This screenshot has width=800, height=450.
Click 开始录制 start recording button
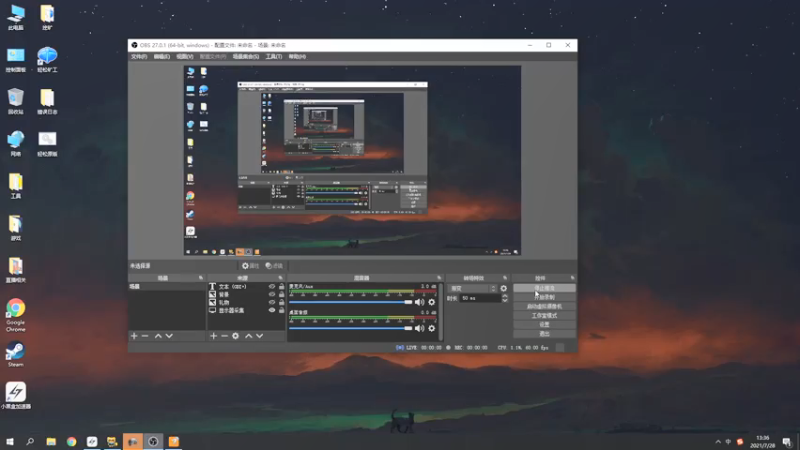coord(544,297)
